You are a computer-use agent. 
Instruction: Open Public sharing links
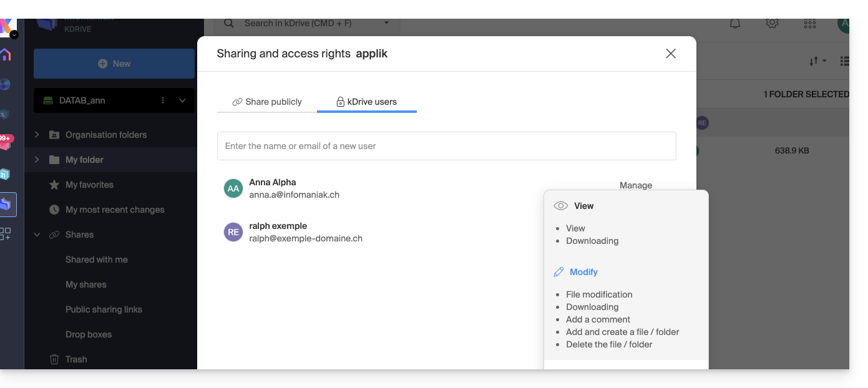104,309
